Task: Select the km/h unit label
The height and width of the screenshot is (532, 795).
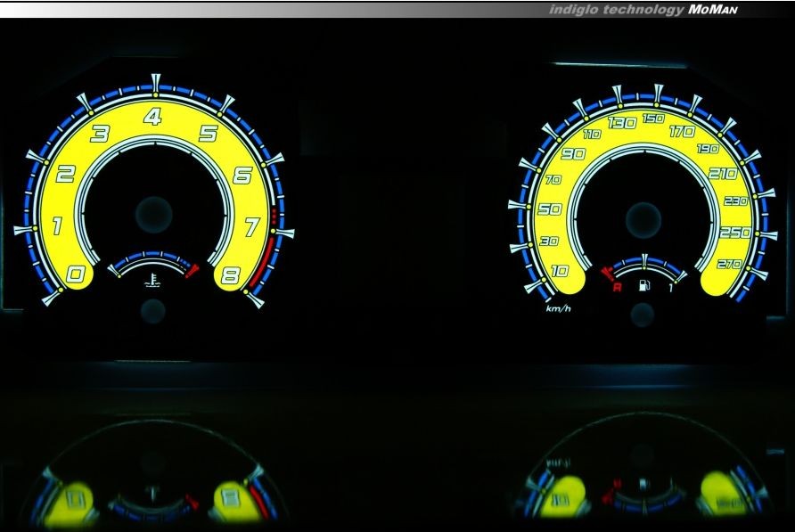Action: click(x=558, y=308)
